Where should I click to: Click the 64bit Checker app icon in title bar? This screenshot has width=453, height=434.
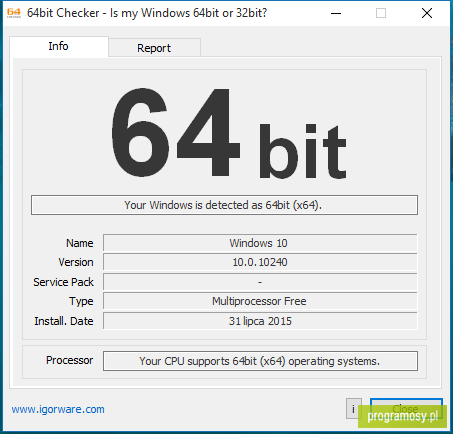click(14, 13)
